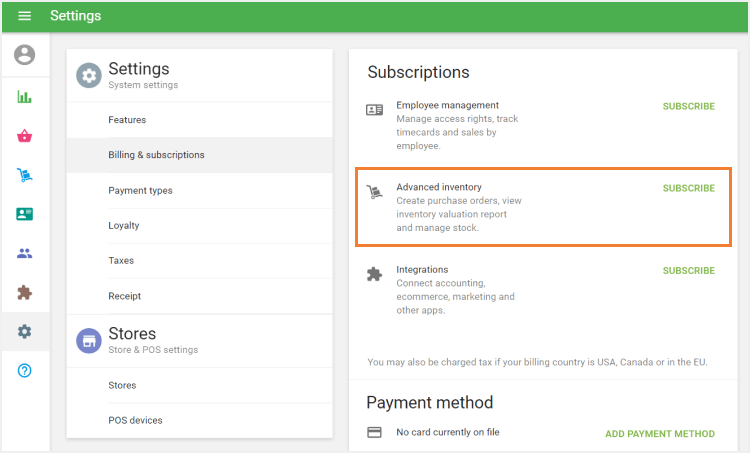Open the hamburger navigation menu
The width and height of the screenshot is (750, 453).
click(24, 16)
